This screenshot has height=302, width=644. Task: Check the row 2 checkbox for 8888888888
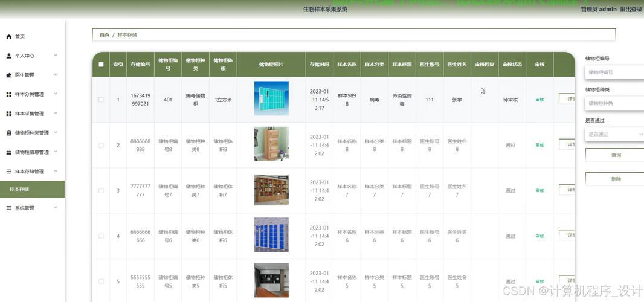[101, 145]
